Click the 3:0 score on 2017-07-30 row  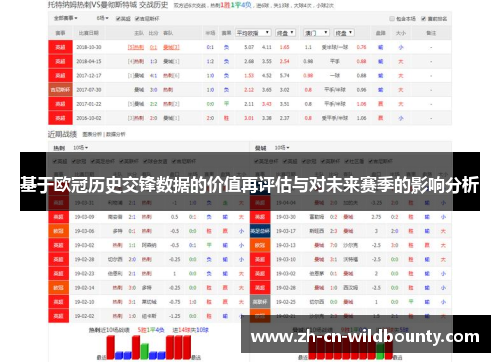coord(153,90)
